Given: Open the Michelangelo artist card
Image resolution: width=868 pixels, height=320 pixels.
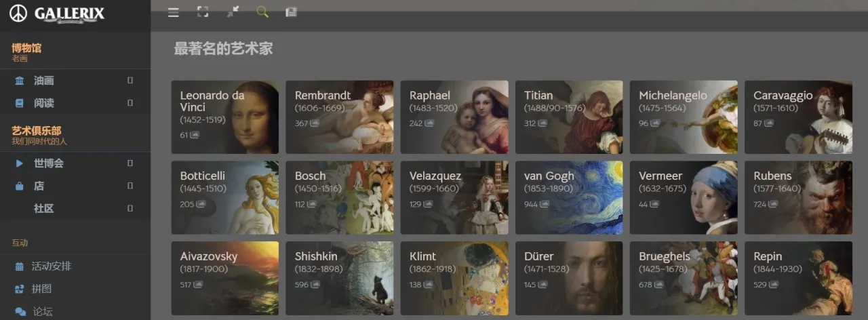Looking at the screenshot, I should (684, 117).
